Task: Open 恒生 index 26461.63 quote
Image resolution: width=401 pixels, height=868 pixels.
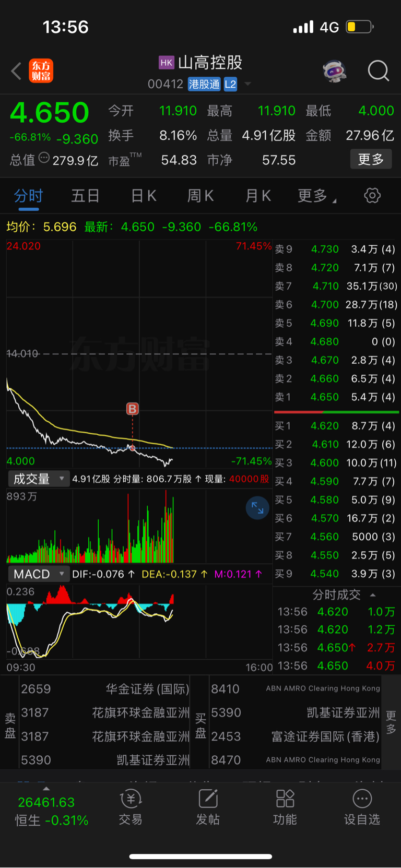Action: 51,812
